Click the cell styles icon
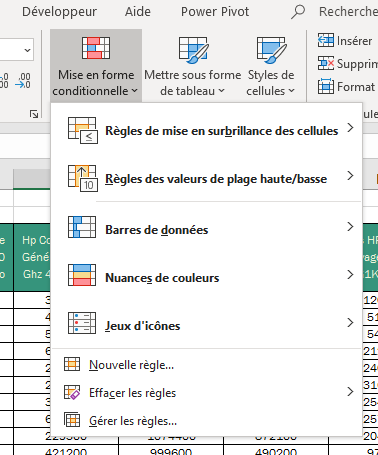Image resolution: width=378 pixels, height=455 pixels. click(271, 50)
